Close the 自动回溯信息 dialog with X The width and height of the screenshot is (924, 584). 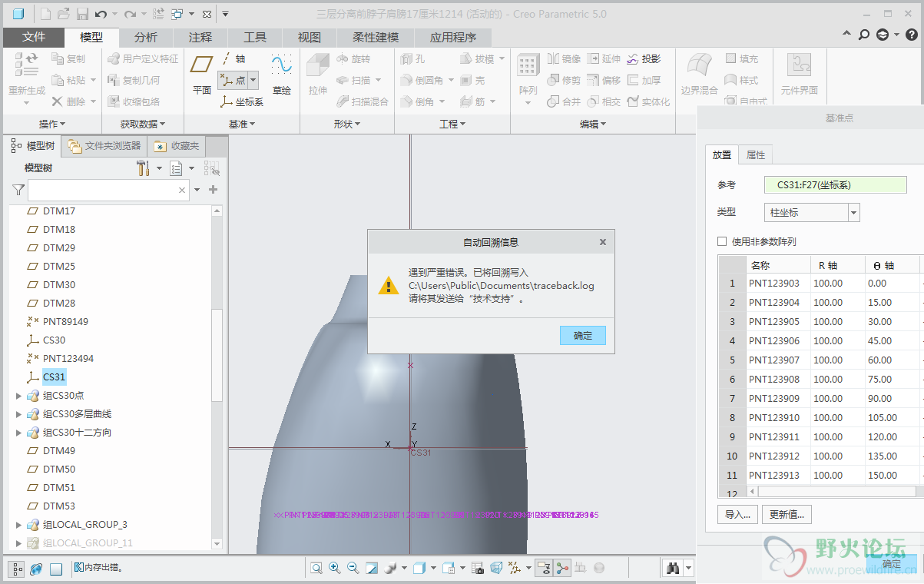[603, 241]
